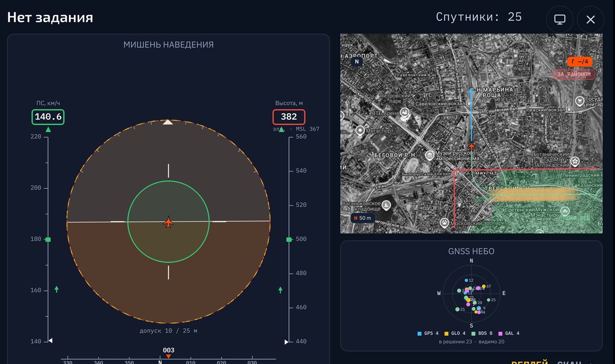Image resolution: width=615 pixels, height=364 pixels.
Task: Click the orange aircraft marker on the map
Action: coord(472,146)
